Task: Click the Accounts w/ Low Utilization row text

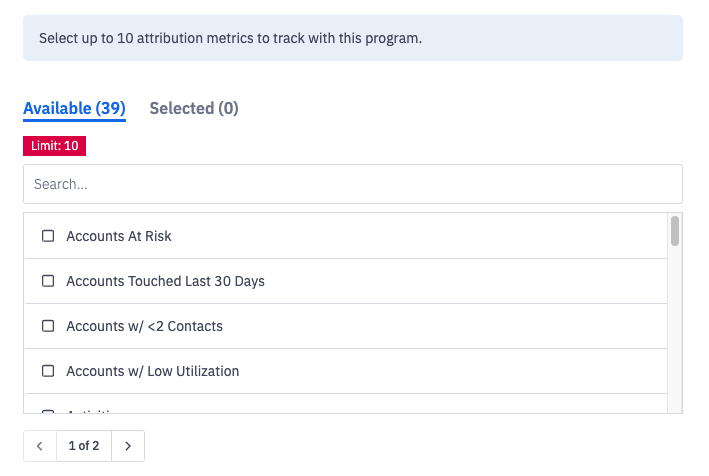Action: click(152, 371)
